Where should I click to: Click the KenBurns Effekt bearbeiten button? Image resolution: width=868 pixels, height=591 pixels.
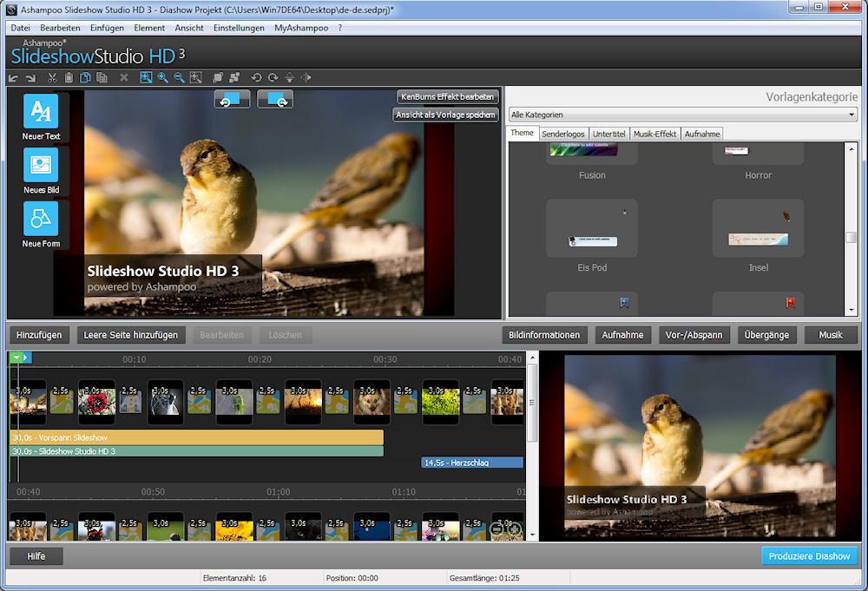(x=446, y=97)
